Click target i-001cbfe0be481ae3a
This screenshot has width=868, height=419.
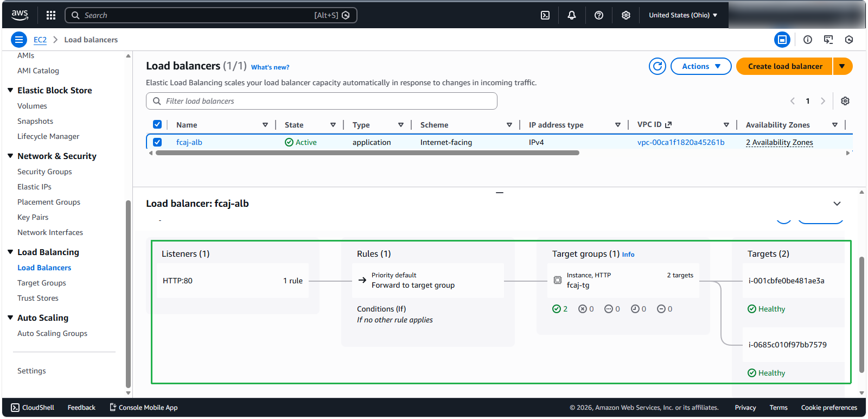[787, 281]
